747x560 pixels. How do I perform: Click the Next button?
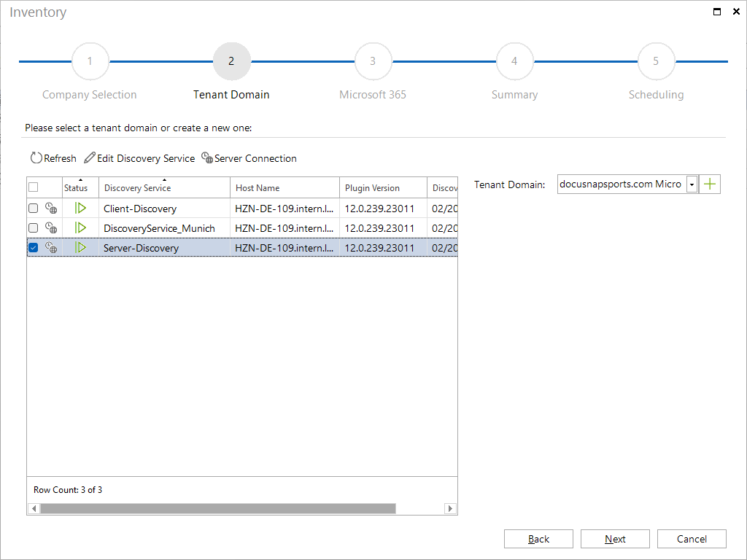coord(615,539)
